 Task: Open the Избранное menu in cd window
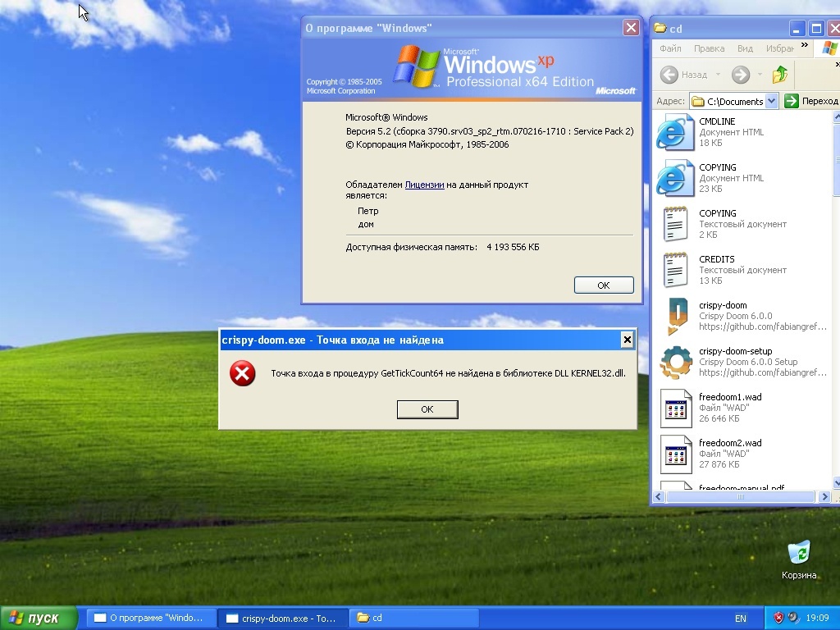point(780,48)
